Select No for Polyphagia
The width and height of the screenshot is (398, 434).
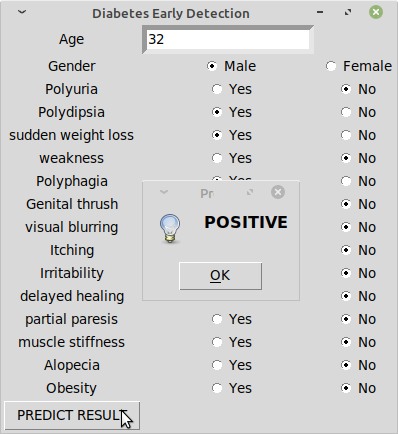point(358,181)
